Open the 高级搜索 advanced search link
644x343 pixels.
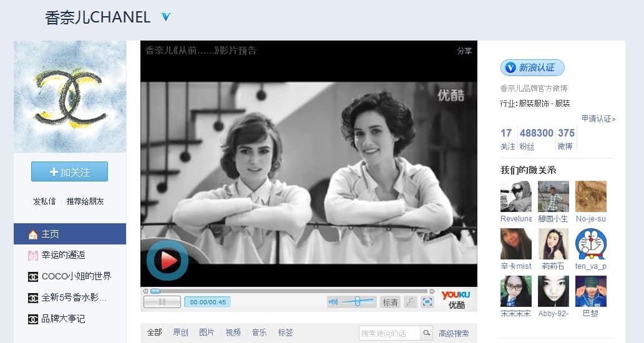(454, 333)
